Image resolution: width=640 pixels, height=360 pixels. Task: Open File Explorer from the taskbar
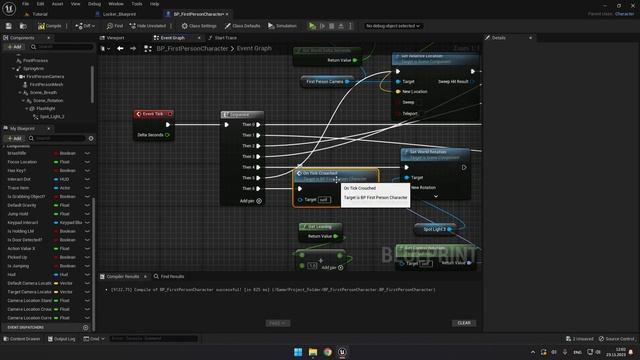(313, 352)
